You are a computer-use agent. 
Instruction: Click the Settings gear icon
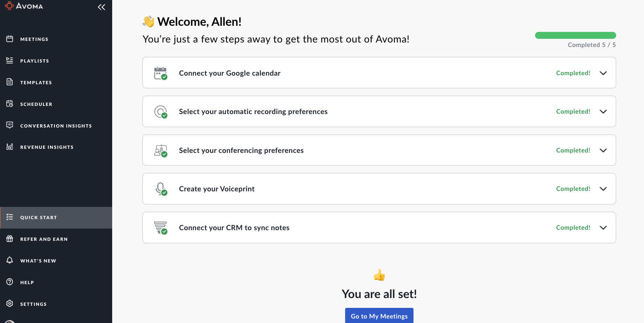coord(10,304)
